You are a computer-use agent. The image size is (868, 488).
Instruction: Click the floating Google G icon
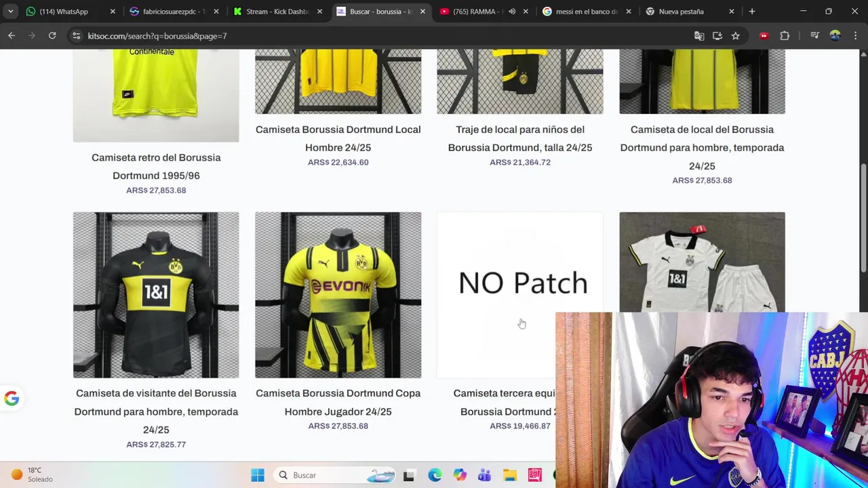[x=12, y=399]
